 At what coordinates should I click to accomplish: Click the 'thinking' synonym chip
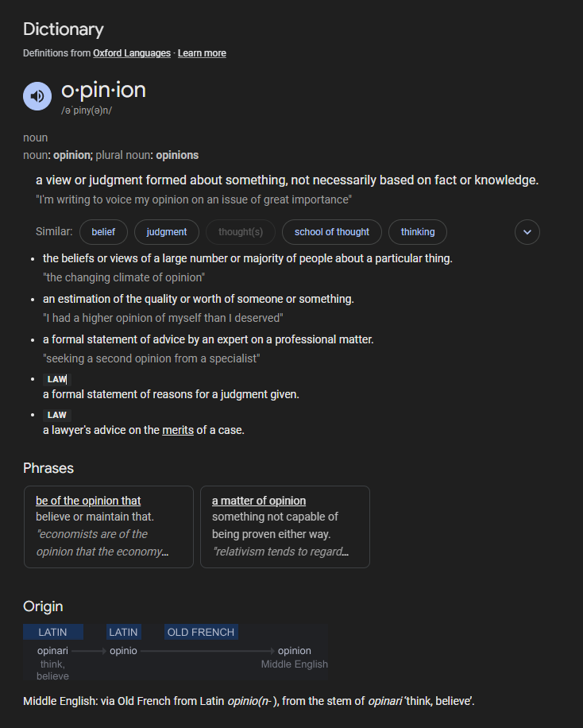(x=418, y=232)
